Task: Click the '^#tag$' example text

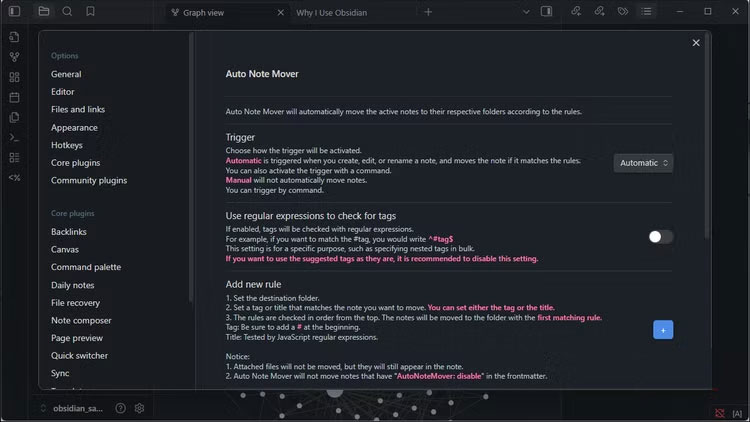Action: tap(441, 239)
